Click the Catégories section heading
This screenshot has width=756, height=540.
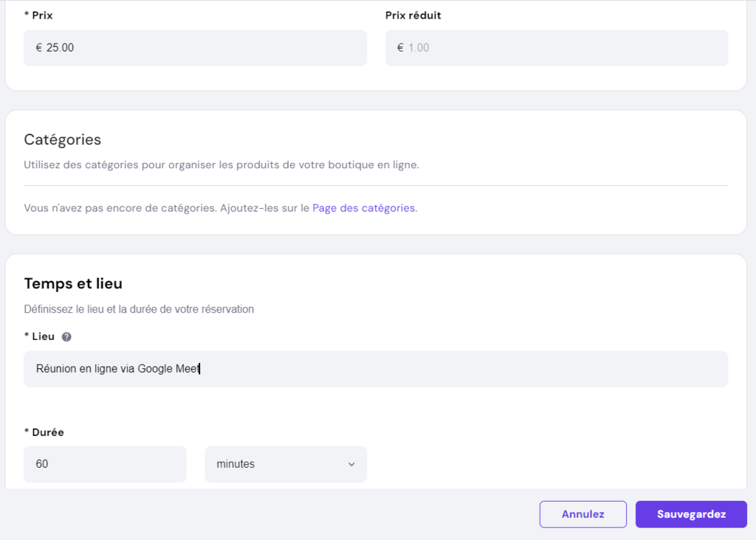pos(62,139)
